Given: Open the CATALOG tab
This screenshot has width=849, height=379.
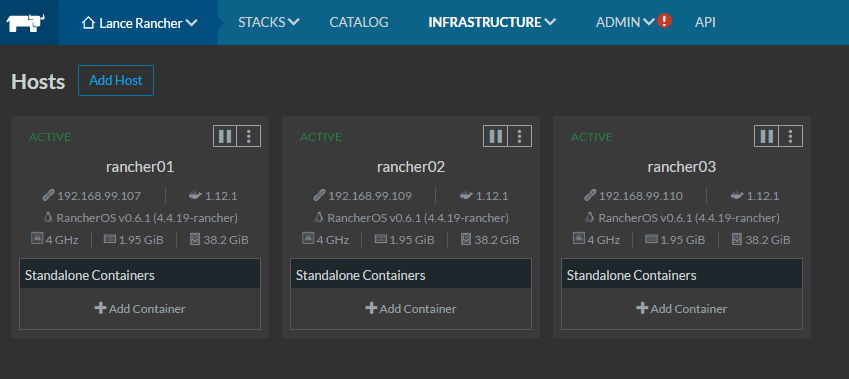Looking at the screenshot, I should pos(359,22).
